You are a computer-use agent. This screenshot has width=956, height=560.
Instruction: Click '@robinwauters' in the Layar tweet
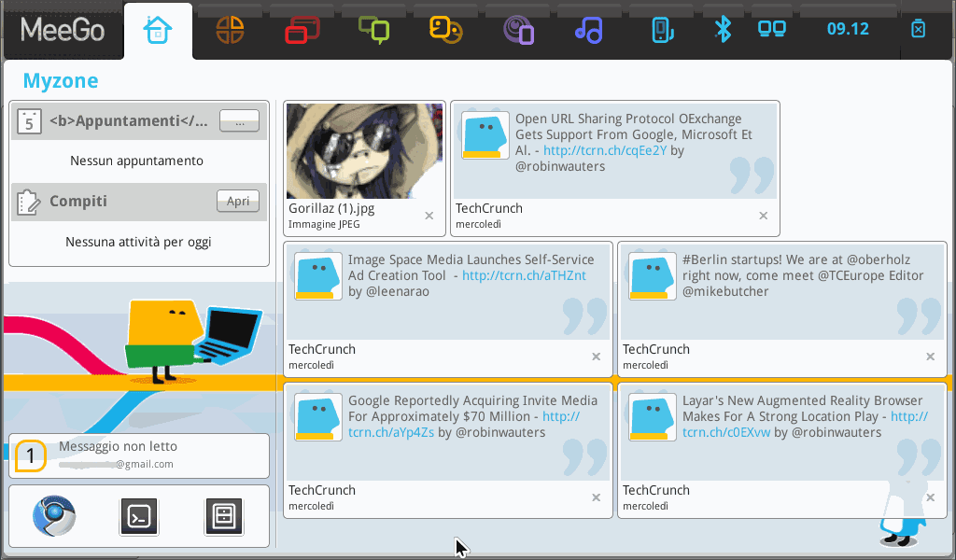(x=836, y=433)
